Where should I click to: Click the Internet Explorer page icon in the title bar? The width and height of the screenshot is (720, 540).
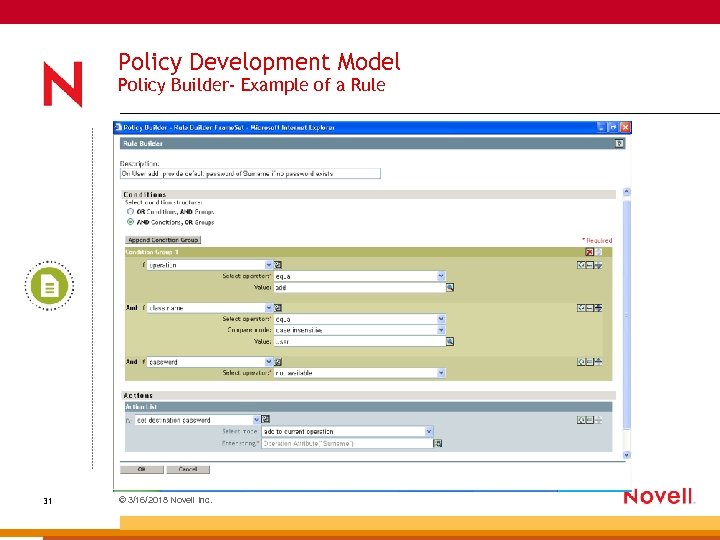pyautogui.click(x=118, y=128)
